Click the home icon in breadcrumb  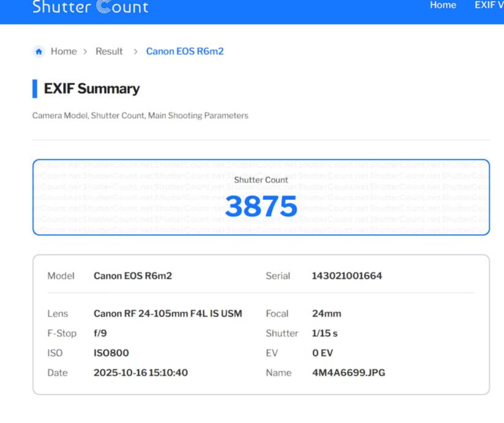(40, 51)
